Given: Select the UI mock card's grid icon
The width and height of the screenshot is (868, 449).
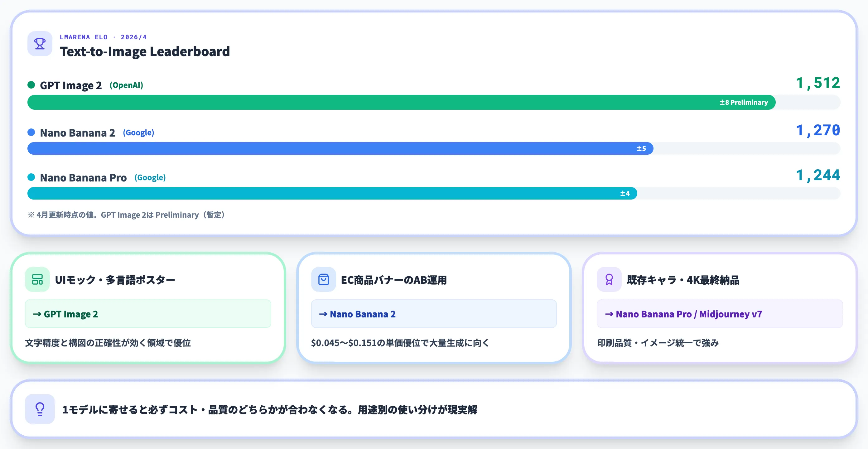Looking at the screenshot, I should pos(37,279).
